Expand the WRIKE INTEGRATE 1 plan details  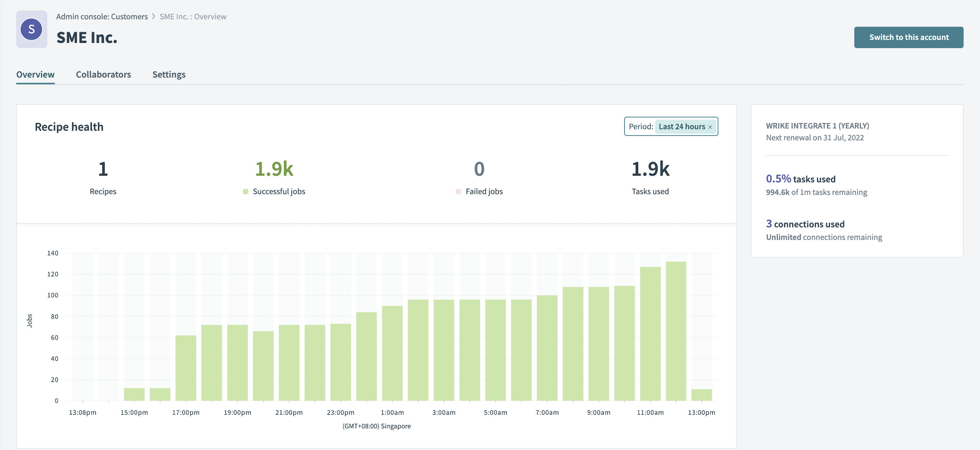coord(817,125)
